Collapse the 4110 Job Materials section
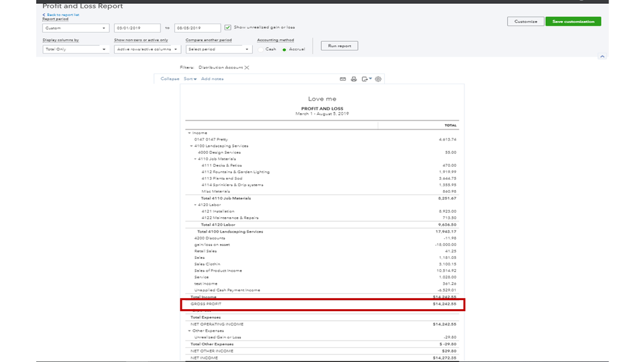The height and width of the screenshot is (362, 644). 195,159
